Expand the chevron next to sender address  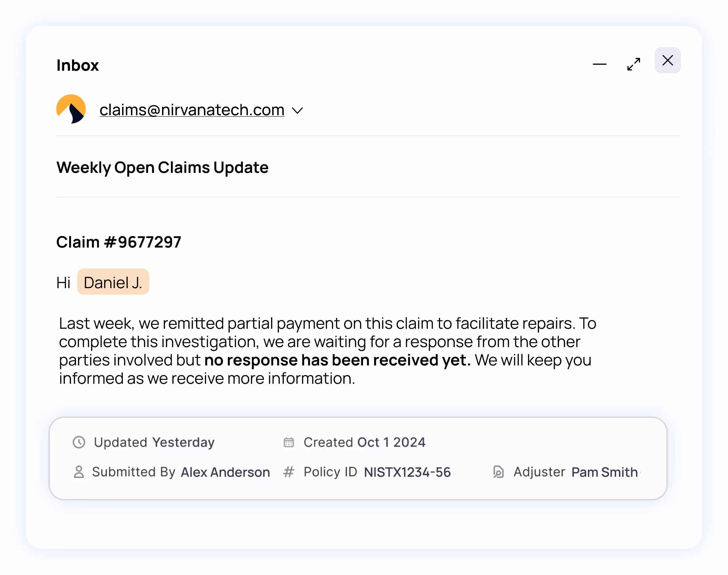[x=298, y=110]
